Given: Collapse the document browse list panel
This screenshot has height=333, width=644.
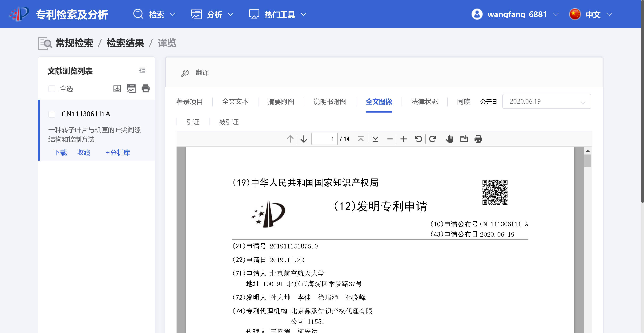Looking at the screenshot, I should click(142, 71).
